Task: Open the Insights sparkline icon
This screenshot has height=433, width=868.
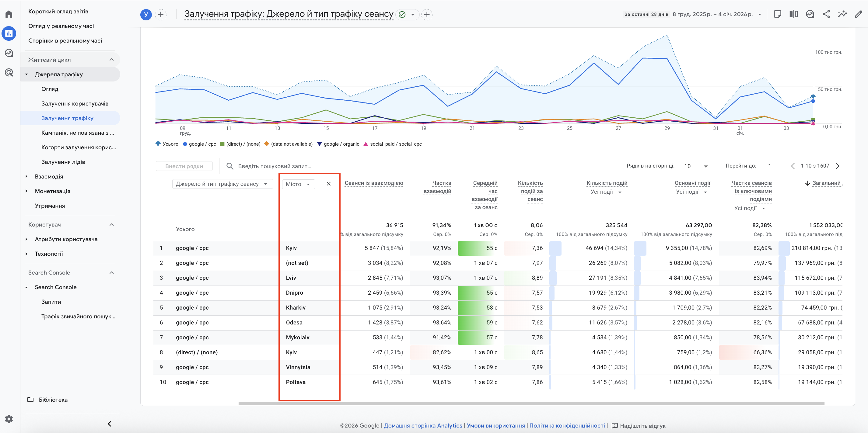Action: coord(842,14)
